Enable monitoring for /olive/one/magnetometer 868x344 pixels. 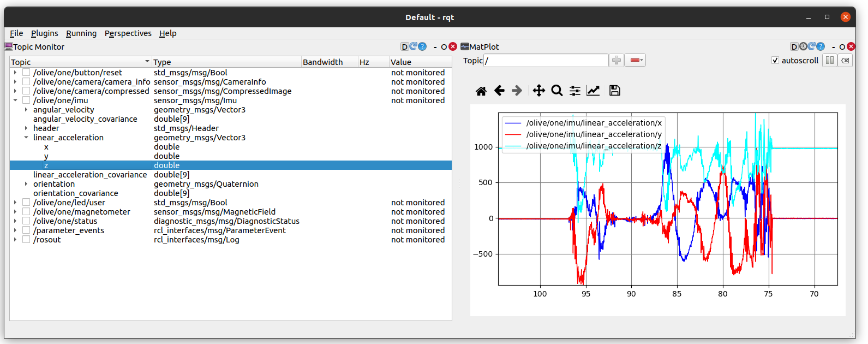pyautogui.click(x=26, y=212)
